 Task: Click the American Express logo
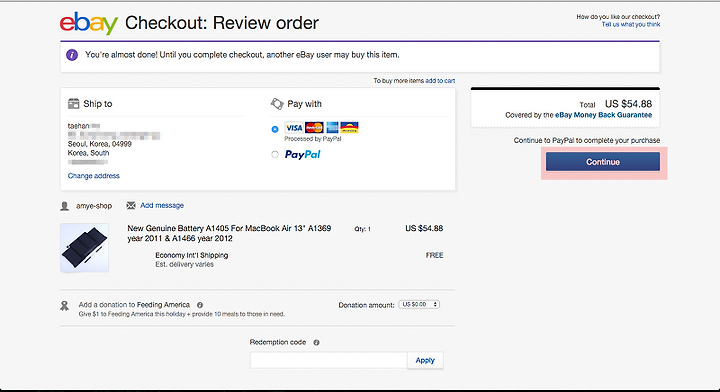(332, 128)
